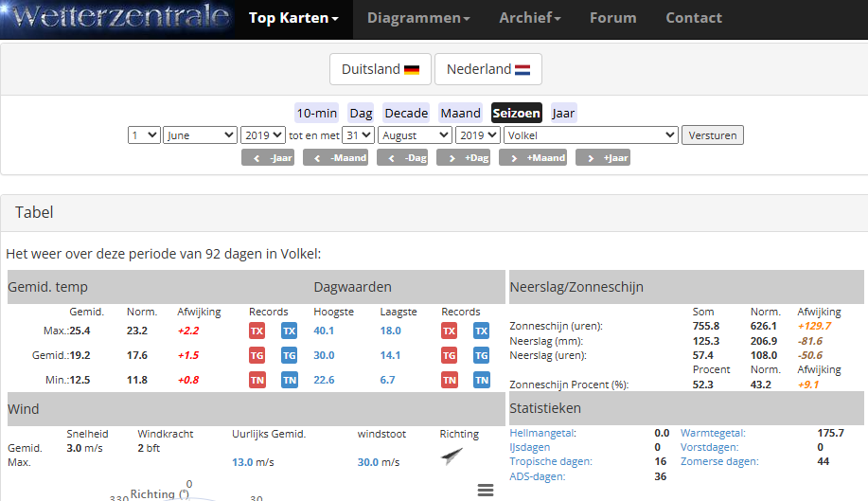This screenshot has height=501, width=868.
Task: Switch to Jaar period view
Action: tap(563, 113)
